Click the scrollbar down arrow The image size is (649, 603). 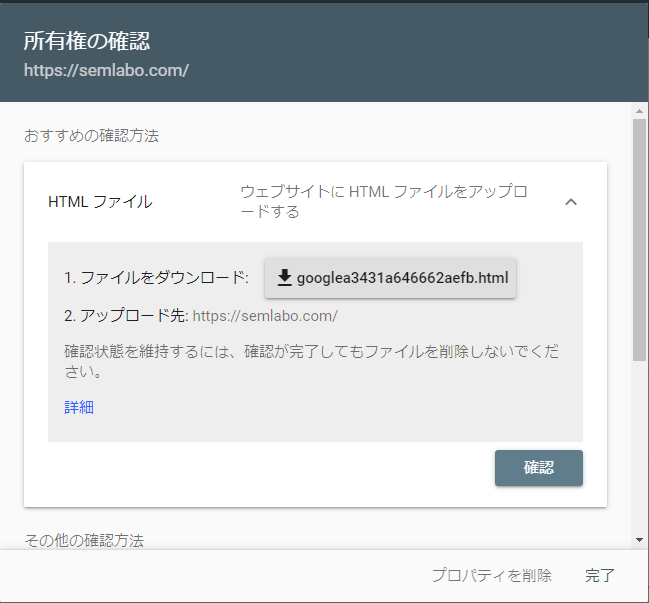point(640,540)
